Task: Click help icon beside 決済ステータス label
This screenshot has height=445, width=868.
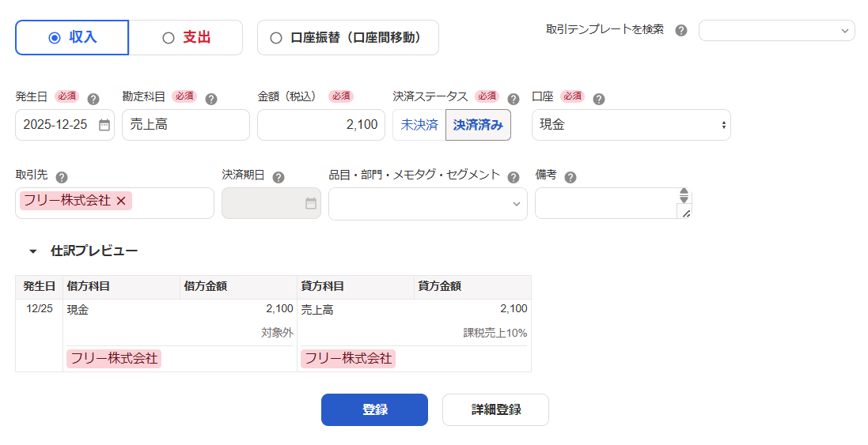Action: point(514,99)
